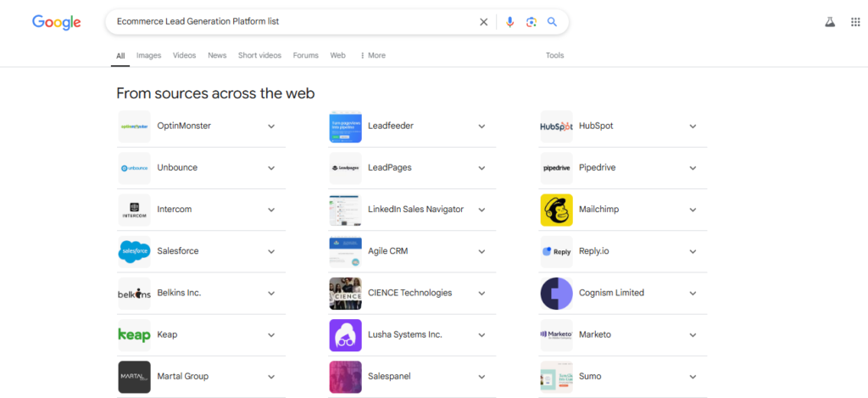Image resolution: width=868 pixels, height=398 pixels.
Task: Clear the search box with X icon
Action: point(483,21)
